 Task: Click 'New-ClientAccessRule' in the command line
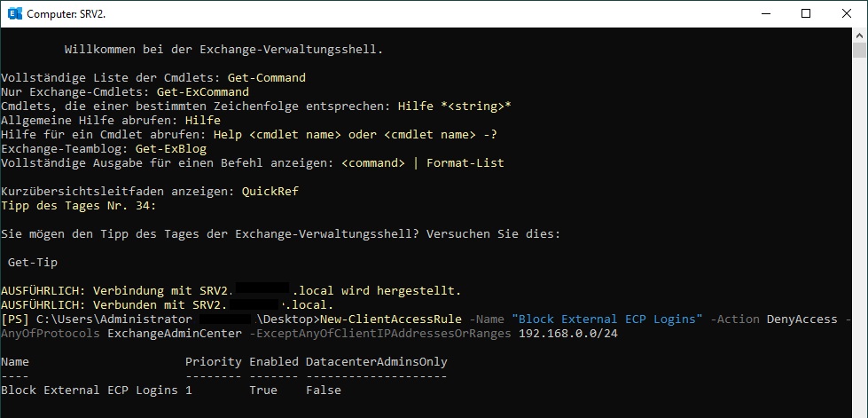click(x=390, y=319)
